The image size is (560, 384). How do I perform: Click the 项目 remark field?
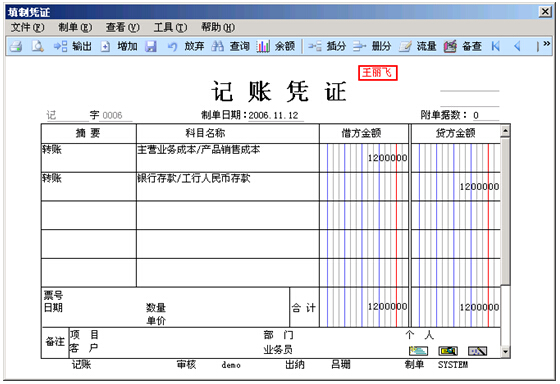point(84,335)
